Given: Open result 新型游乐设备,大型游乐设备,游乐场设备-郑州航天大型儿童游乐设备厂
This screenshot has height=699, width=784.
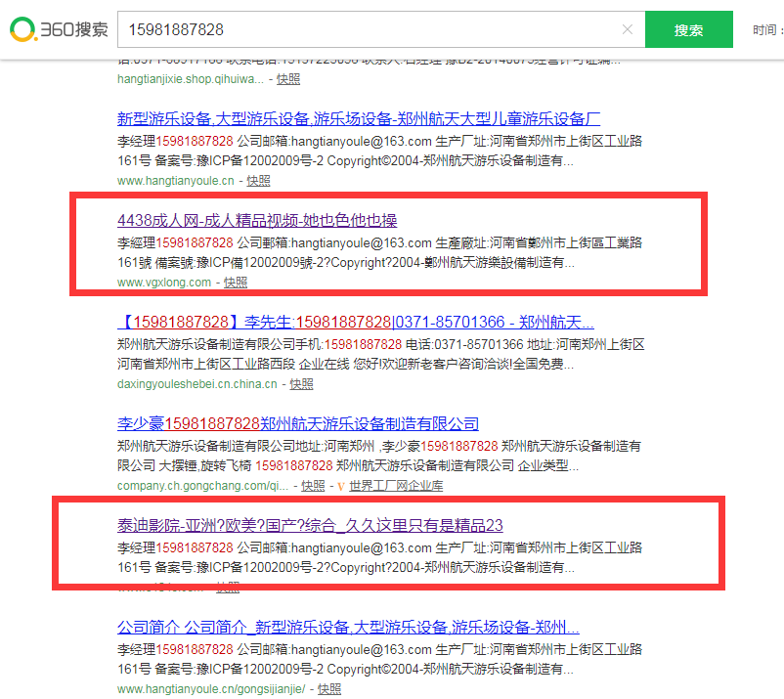Looking at the screenshot, I should (359, 119).
